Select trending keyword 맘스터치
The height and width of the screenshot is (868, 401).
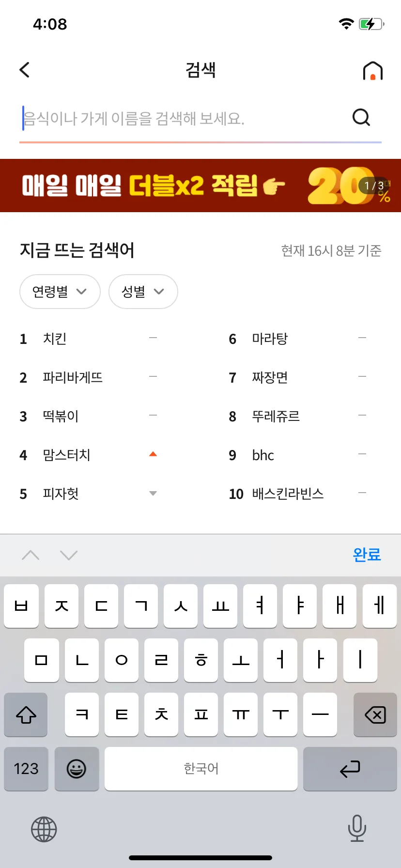click(x=67, y=455)
